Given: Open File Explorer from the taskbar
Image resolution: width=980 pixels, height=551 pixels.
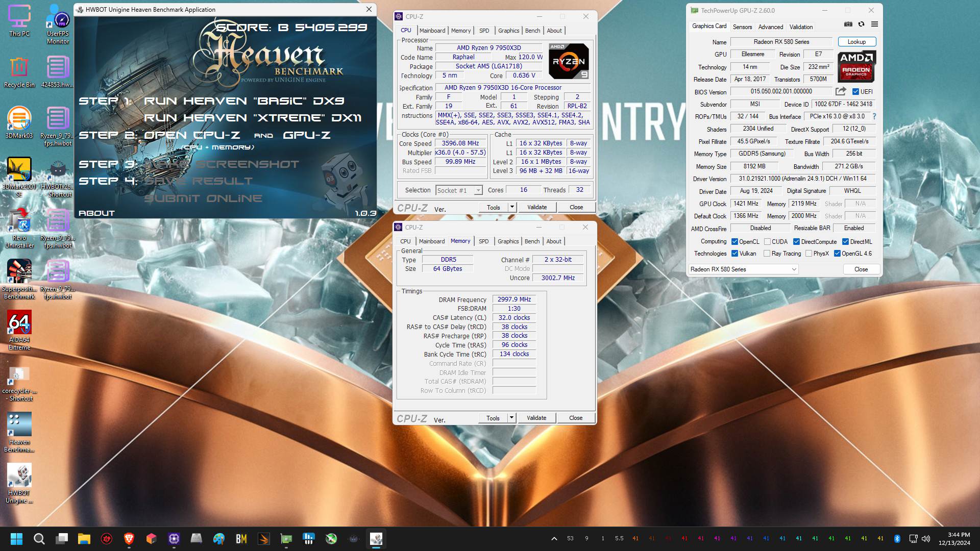Looking at the screenshot, I should click(x=84, y=539).
